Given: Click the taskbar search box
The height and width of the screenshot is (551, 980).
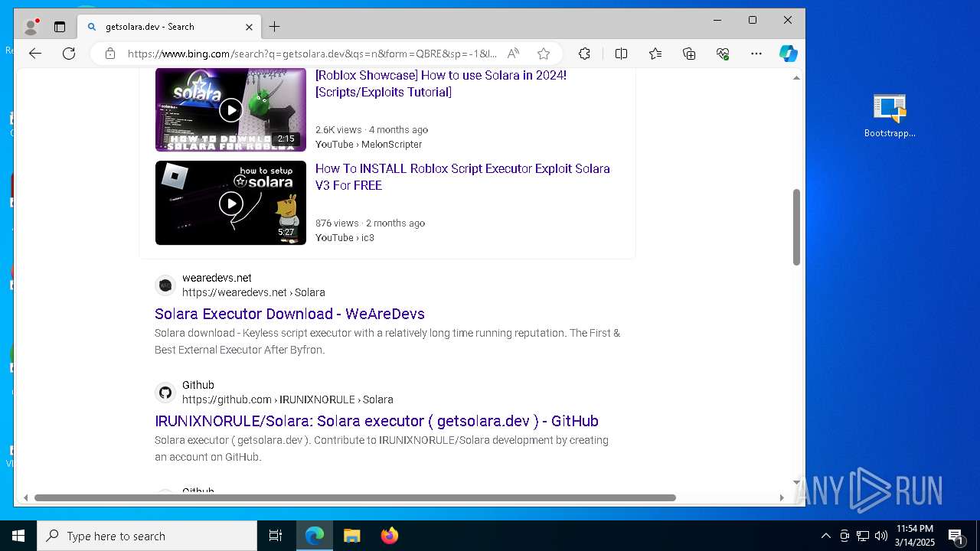Looking at the screenshot, I should pos(147,536).
